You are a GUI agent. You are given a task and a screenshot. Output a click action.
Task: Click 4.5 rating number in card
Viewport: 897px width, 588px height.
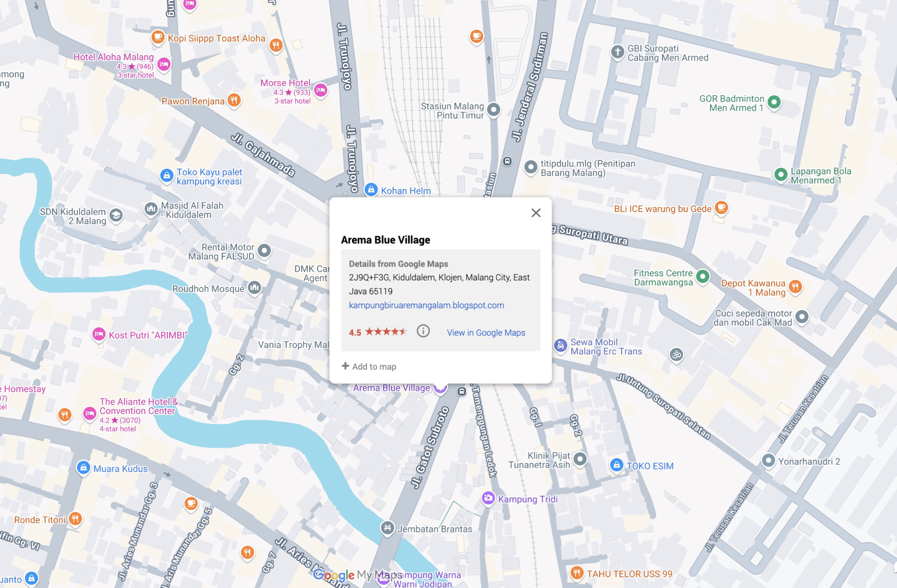click(355, 332)
